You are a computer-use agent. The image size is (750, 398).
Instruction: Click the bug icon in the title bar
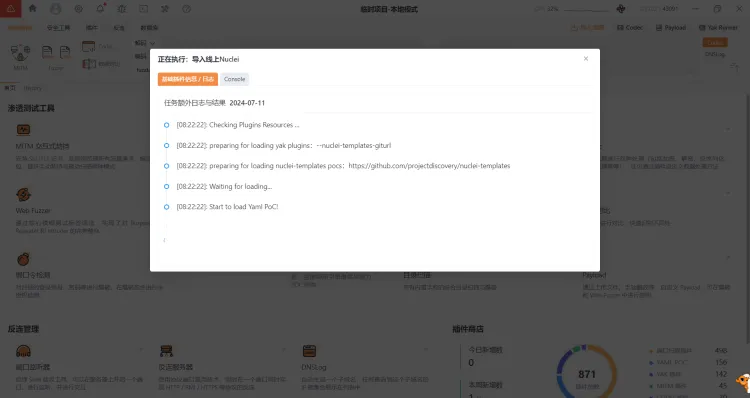click(122, 9)
